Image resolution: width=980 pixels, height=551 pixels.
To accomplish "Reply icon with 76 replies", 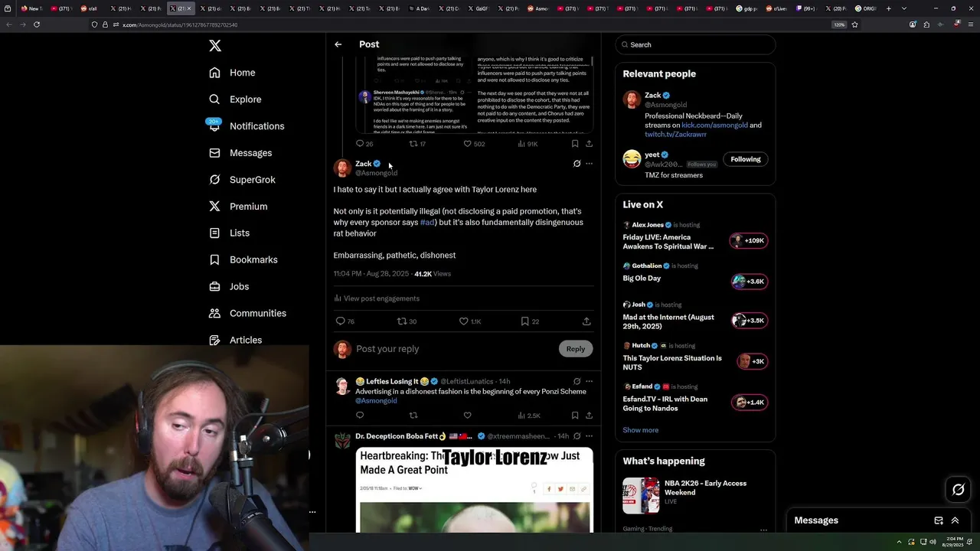I will (341, 321).
